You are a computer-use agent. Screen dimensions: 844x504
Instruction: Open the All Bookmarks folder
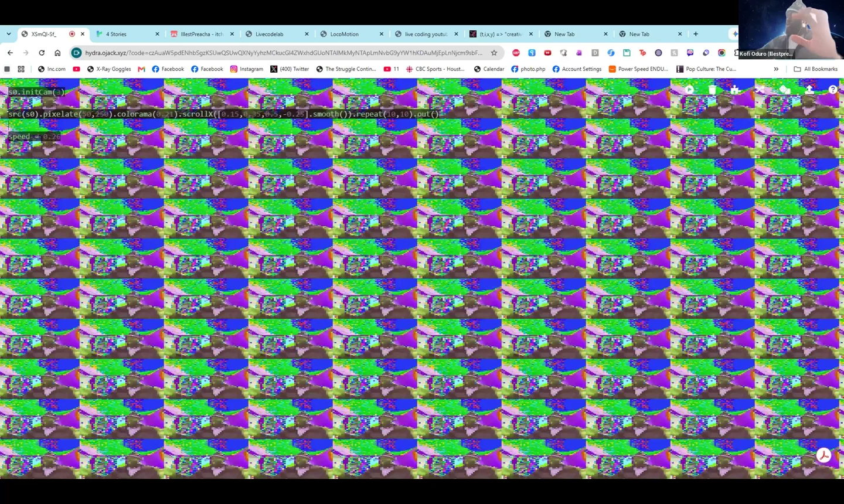815,69
